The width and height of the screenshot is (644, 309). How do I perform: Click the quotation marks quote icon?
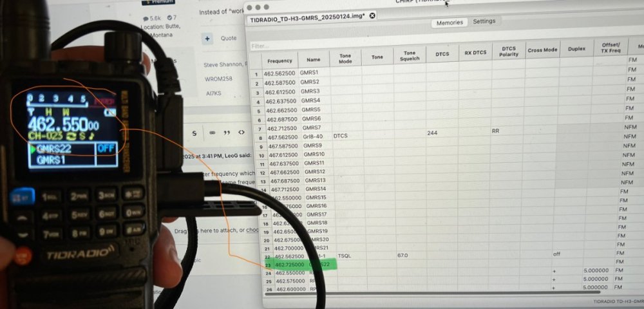[226, 133]
